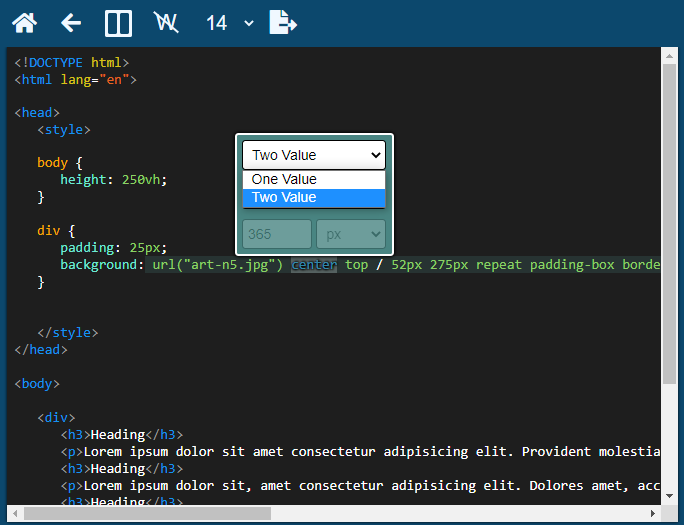Click the html lang="en" tag line
The width and height of the screenshot is (684, 525).
point(75,80)
